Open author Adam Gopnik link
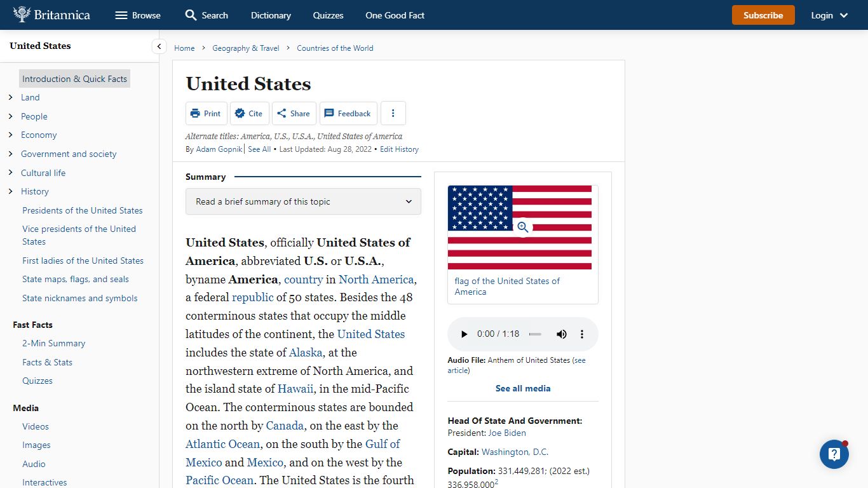868x488 pixels. [x=219, y=149]
